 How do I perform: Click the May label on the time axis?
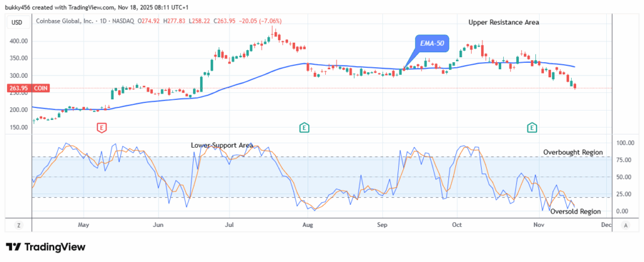coord(84,225)
